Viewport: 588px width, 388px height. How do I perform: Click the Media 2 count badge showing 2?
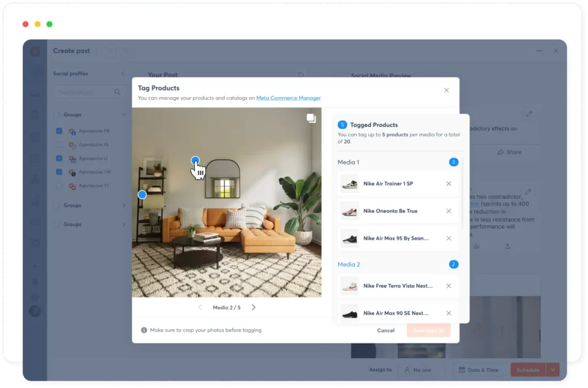coord(454,264)
